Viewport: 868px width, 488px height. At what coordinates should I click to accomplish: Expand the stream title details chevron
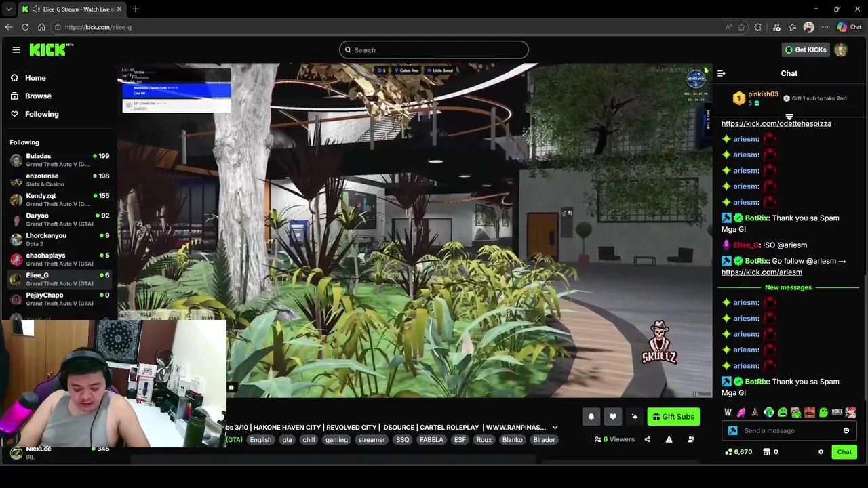[555, 428]
